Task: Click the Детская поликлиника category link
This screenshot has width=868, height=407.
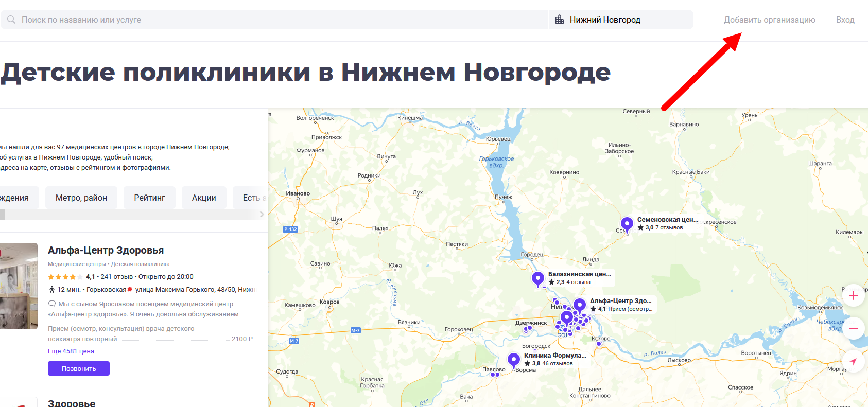Action: coord(140,264)
